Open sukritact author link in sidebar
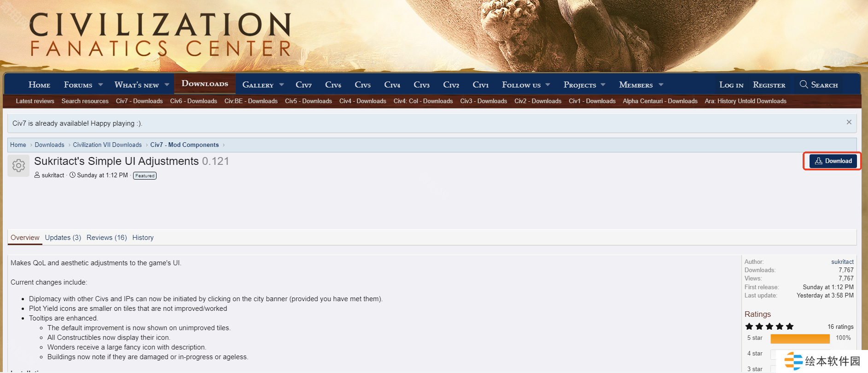The height and width of the screenshot is (373, 868). point(842,262)
